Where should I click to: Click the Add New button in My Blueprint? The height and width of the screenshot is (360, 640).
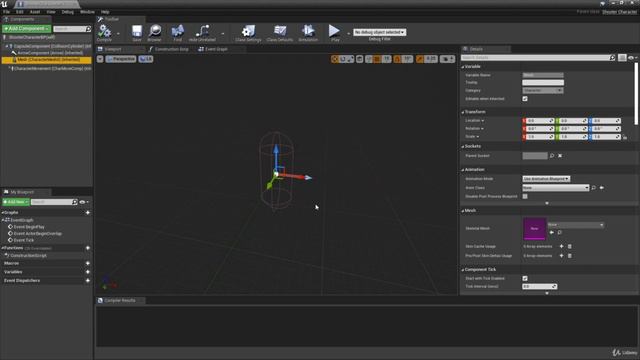(16, 202)
